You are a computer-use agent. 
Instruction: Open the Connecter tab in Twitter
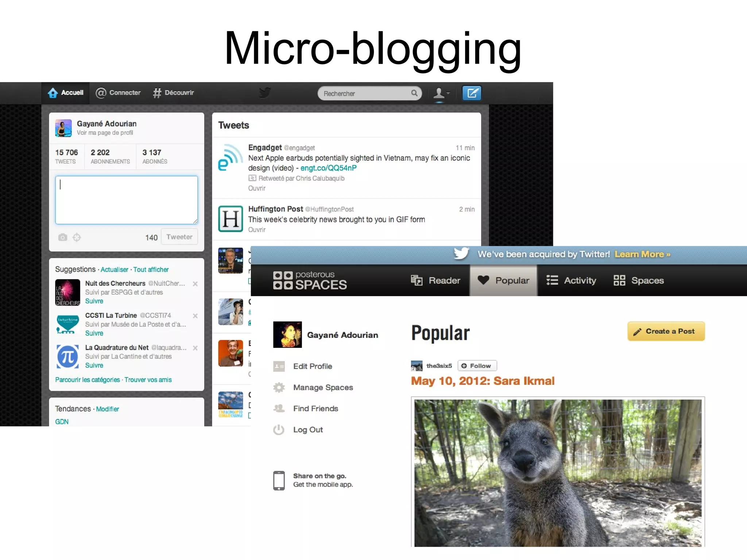118,93
